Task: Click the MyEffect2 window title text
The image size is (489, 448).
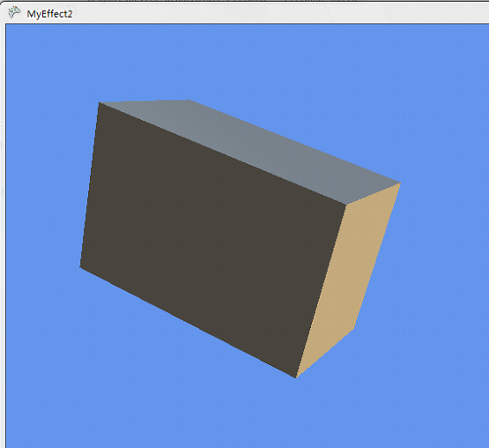Action: [x=49, y=14]
